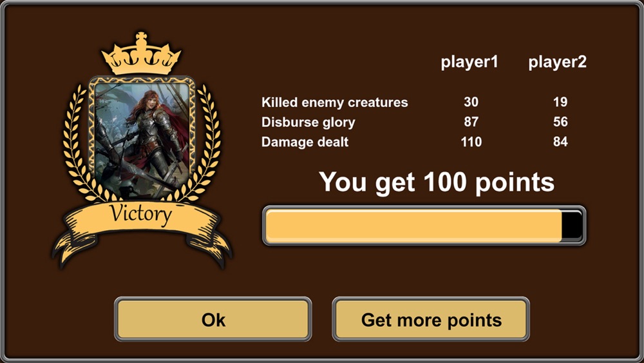Screen dimensions: 644x363
Task: Click the Killed enemy creatures label
Action: (335, 102)
